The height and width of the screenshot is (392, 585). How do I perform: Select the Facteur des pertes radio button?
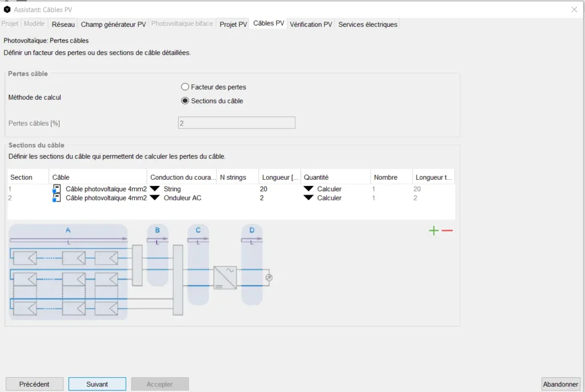tap(185, 87)
